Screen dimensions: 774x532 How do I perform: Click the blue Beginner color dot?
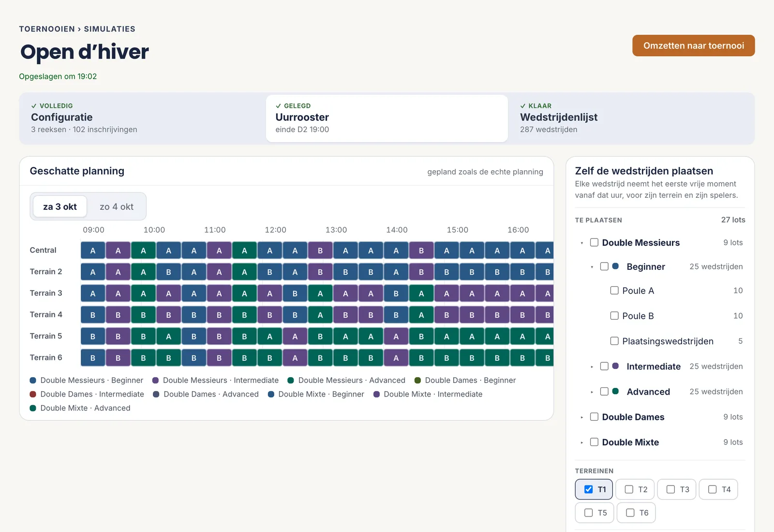coord(615,266)
